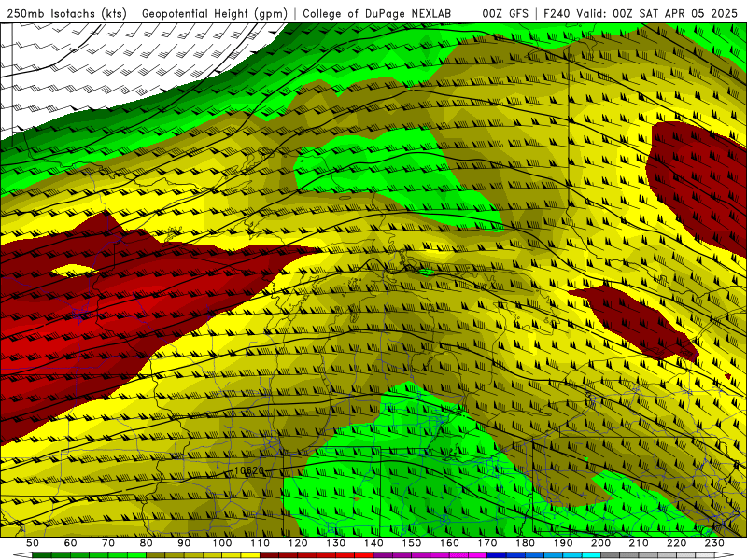The image size is (747, 560).
Task: Click the "00Z GFS" model run label
Action: 505,14
